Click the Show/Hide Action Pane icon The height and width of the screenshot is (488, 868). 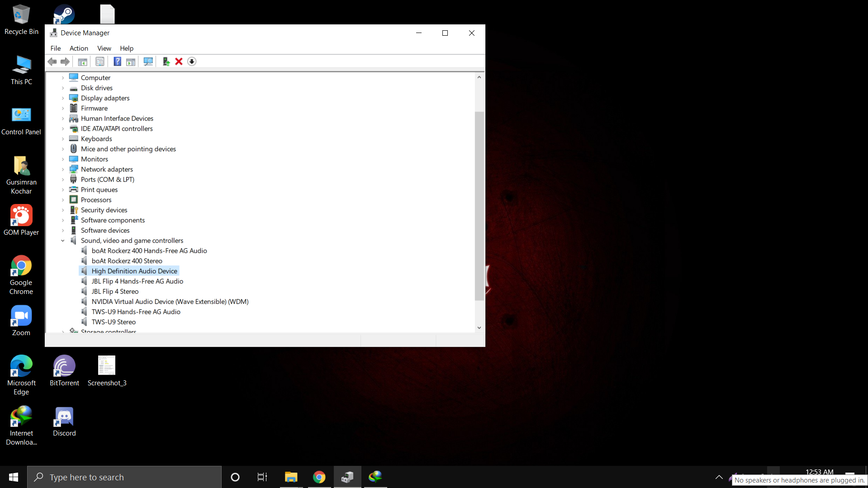[131, 62]
